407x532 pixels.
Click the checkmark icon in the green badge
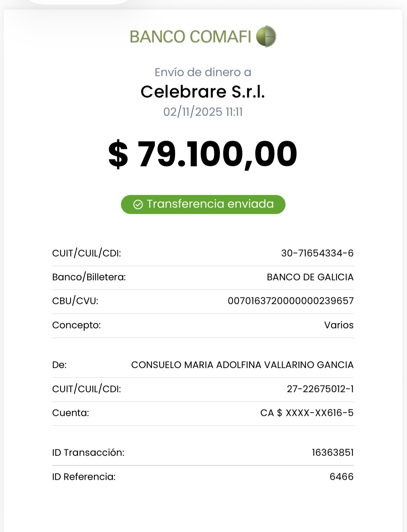[x=138, y=205]
